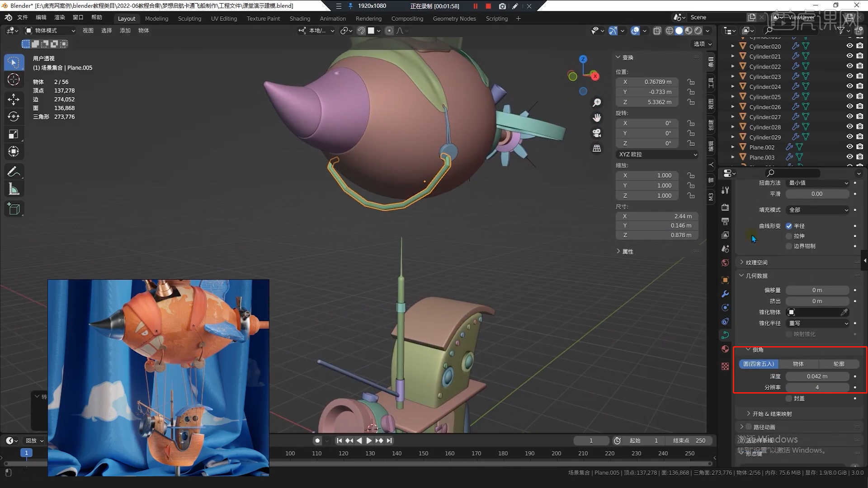Open the 物体模式 mode dropdown
This screenshot has height=488, width=868.
pyautogui.click(x=50, y=30)
